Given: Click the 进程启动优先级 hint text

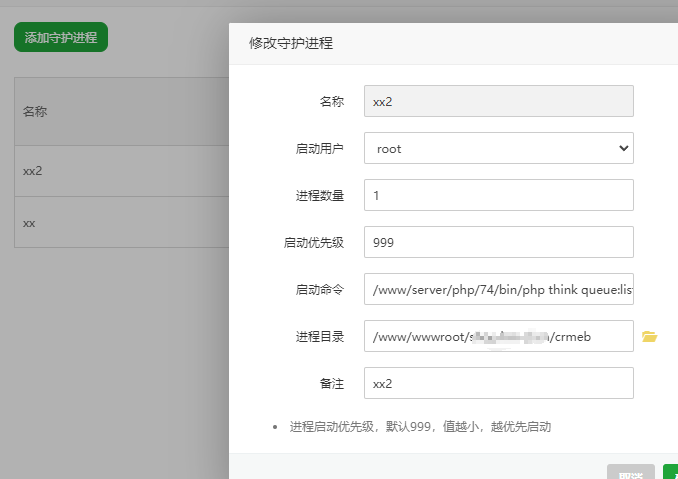Looking at the screenshot, I should point(420,426).
